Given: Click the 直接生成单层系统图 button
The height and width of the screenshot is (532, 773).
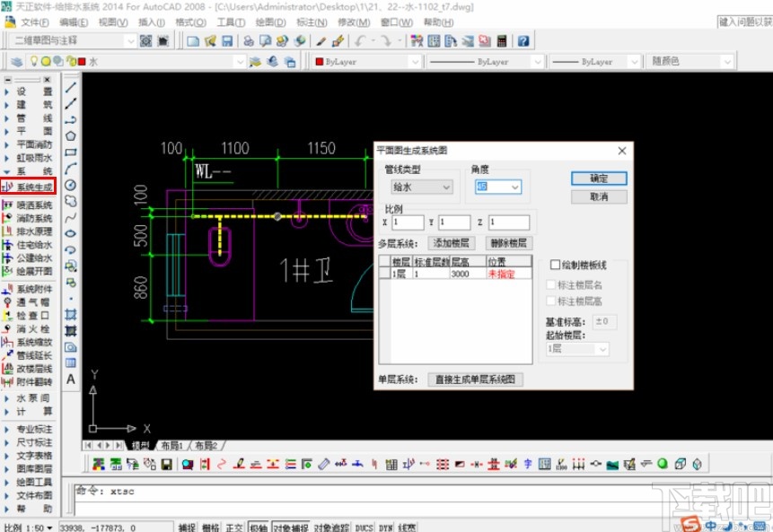Looking at the screenshot, I should tap(475, 379).
